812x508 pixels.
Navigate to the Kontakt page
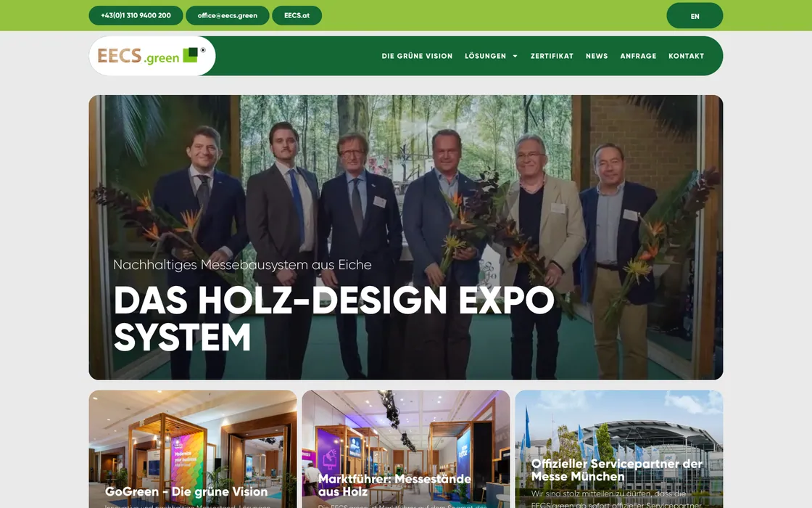click(686, 56)
